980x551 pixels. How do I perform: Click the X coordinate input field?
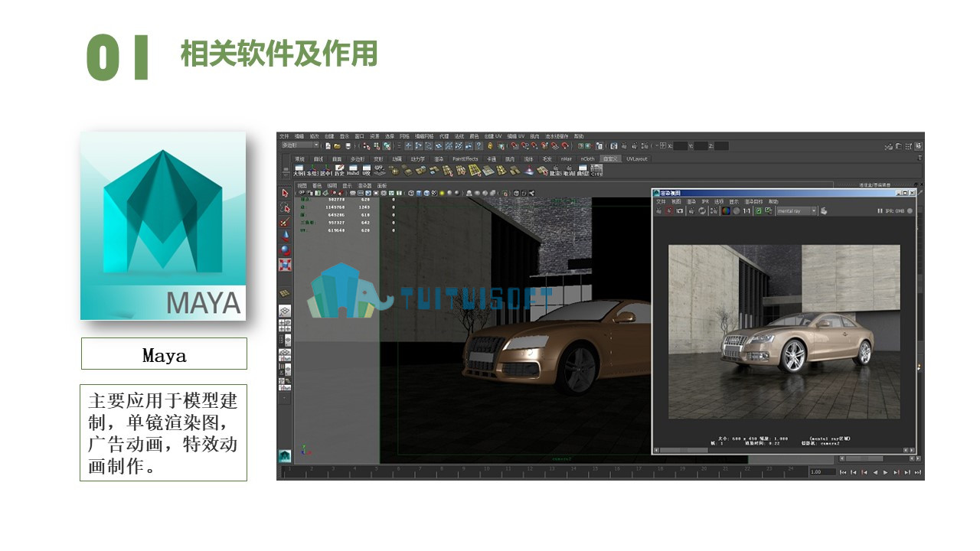(681, 145)
